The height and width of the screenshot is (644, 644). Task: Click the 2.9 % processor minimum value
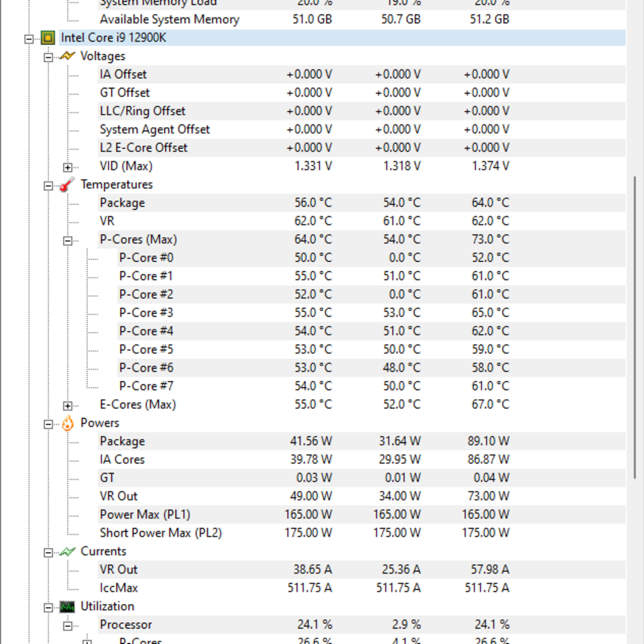(406, 624)
